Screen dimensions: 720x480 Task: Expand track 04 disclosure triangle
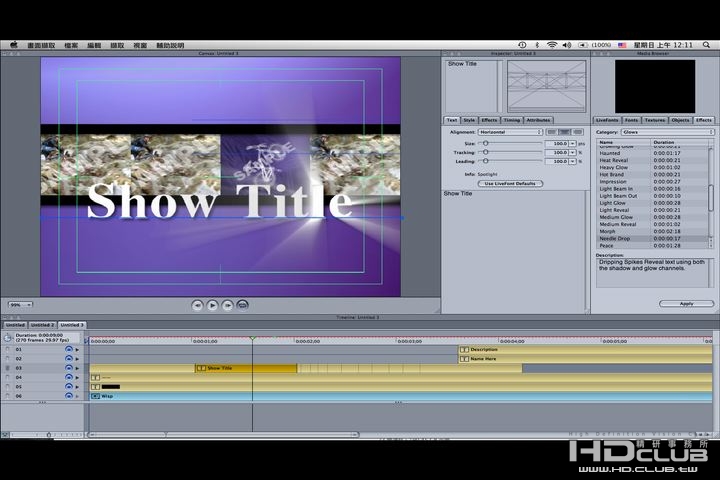click(x=77, y=378)
